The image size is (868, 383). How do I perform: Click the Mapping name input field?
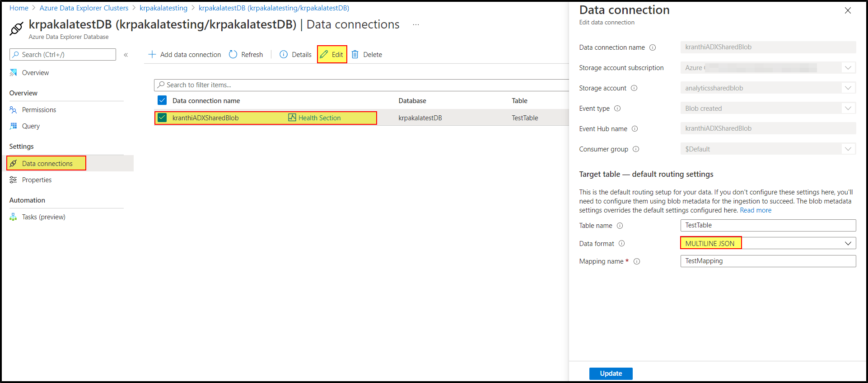pyautogui.click(x=768, y=261)
